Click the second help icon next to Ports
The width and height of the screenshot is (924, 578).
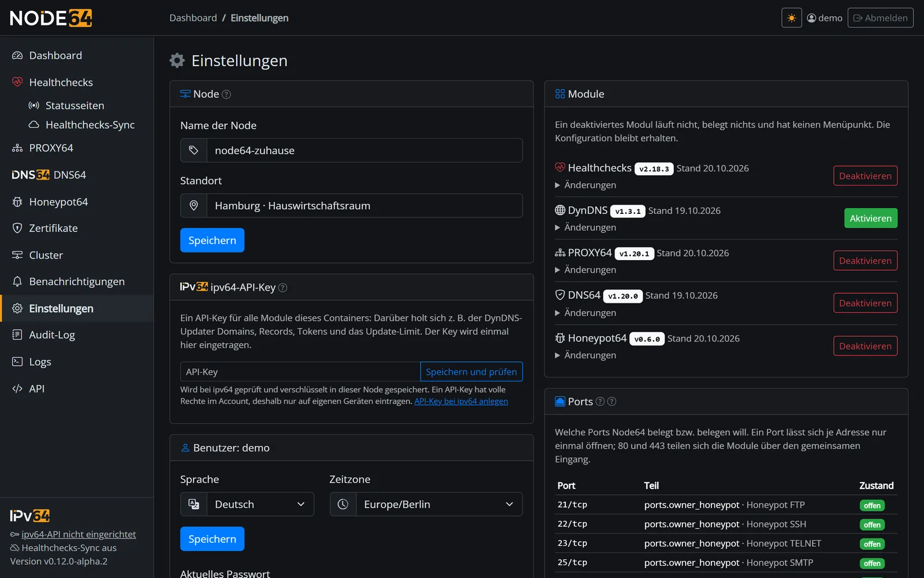[x=612, y=402]
